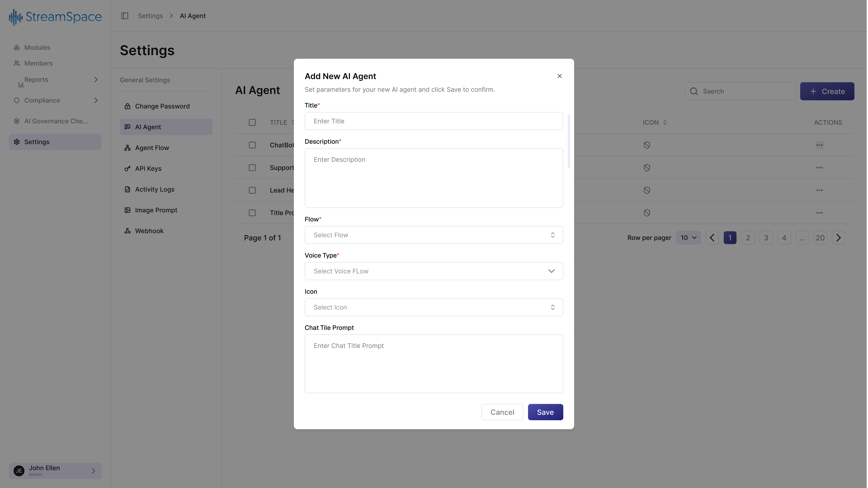868x488 pixels.
Task: Expand the Compliance submenu chevron
Action: [96, 100]
